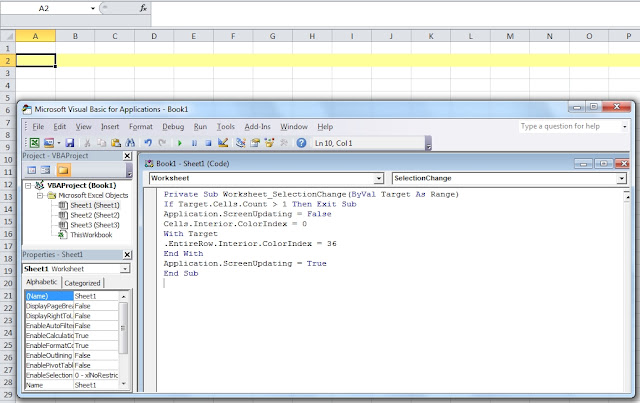
Task: Switch to the Alphabetic properties tab
Action: (42, 282)
